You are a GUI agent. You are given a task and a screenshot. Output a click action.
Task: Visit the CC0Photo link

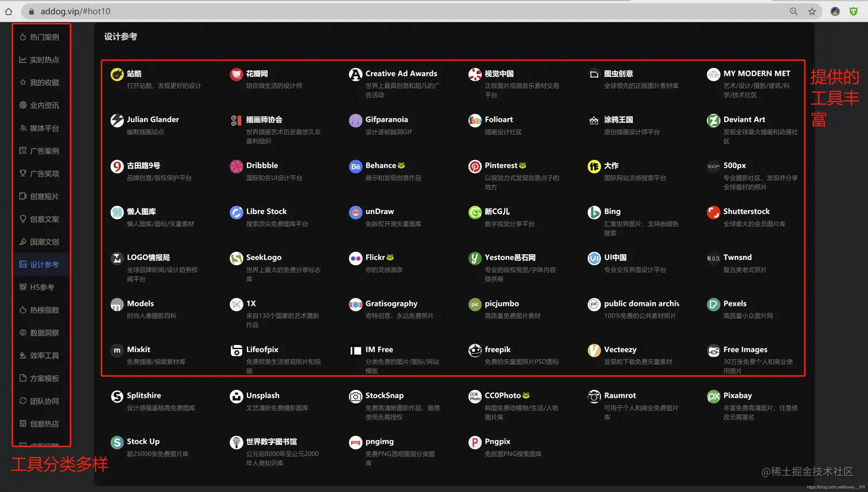click(x=502, y=396)
